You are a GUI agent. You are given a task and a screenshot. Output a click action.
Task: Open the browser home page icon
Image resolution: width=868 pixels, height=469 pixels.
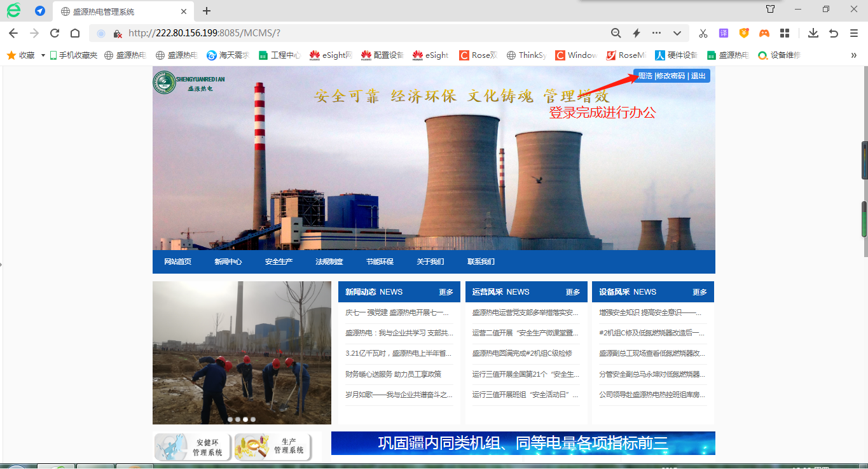click(75, 33)
